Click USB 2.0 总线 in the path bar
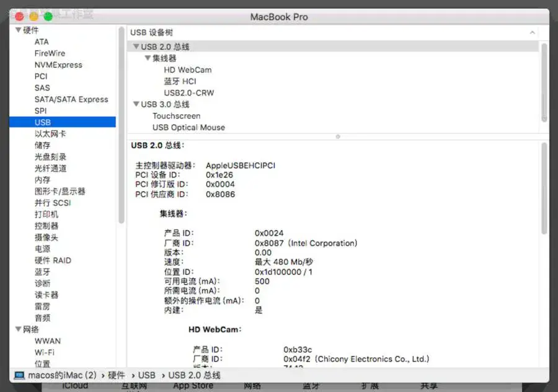 tap(194, 375)
